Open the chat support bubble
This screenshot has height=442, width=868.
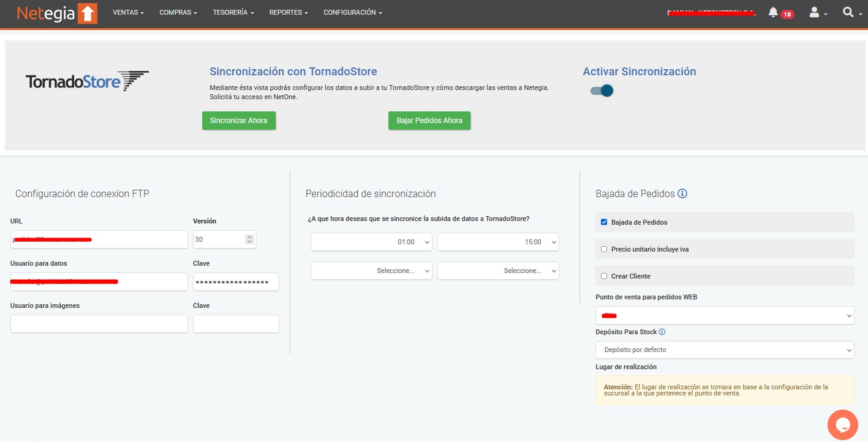tap(842, 424)
